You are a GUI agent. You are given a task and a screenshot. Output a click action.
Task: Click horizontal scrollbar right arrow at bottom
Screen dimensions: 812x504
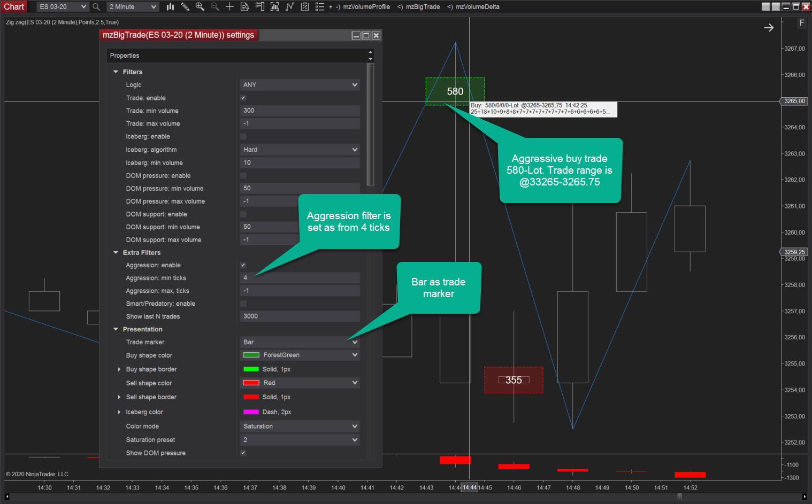coord(804,497)
